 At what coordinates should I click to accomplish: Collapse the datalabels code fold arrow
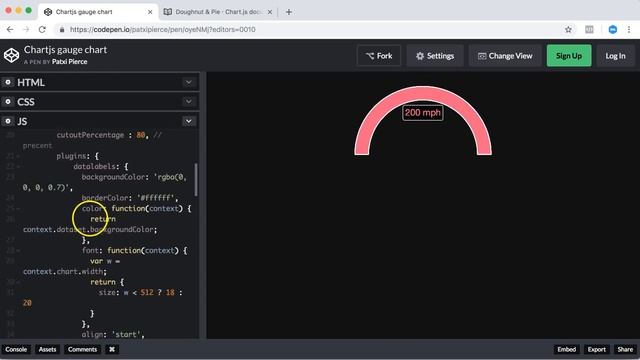[18, 167]
